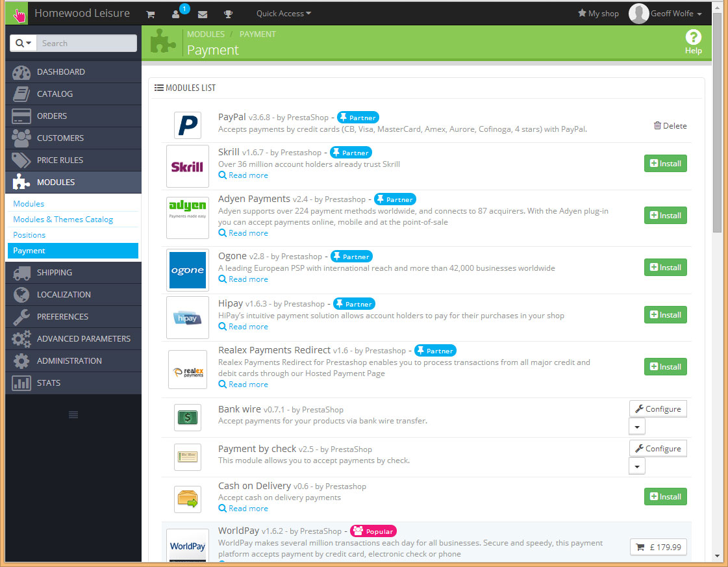Click the Stats bar chart icon
Screen dimensions: 728x567
point(21,384)
